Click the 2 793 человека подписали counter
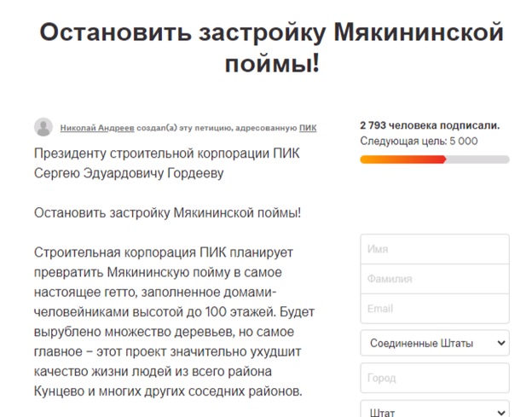Image resolution: width=532 pixels, height=417 pixels. point(430,125)
